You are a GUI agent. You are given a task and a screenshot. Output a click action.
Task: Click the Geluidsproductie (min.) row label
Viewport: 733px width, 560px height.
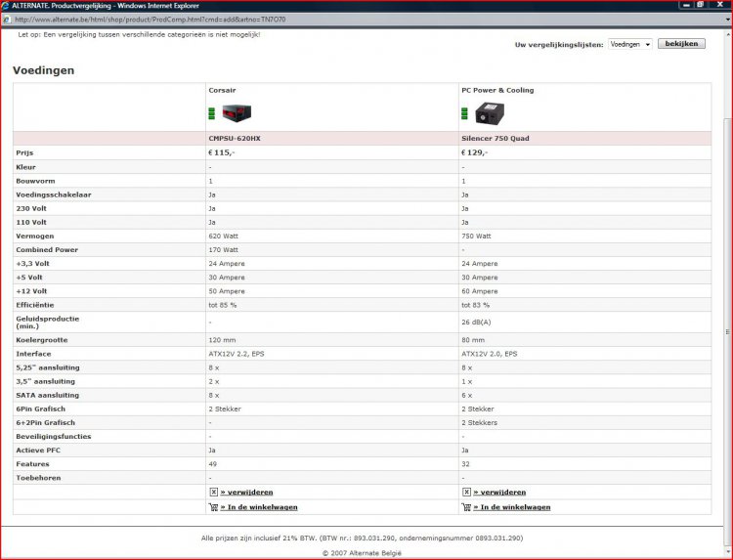click(47, 323)
